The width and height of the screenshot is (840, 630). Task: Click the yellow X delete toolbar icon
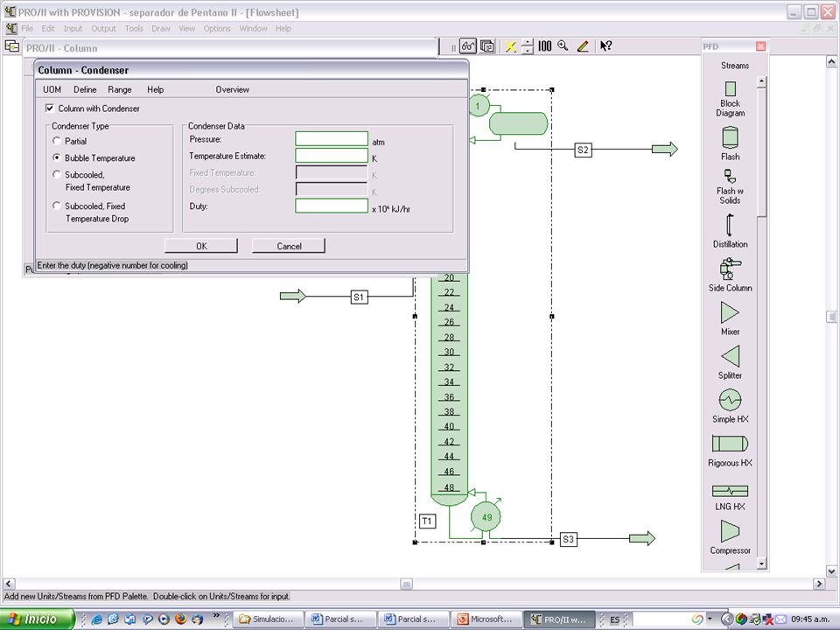tap(510, 46)
